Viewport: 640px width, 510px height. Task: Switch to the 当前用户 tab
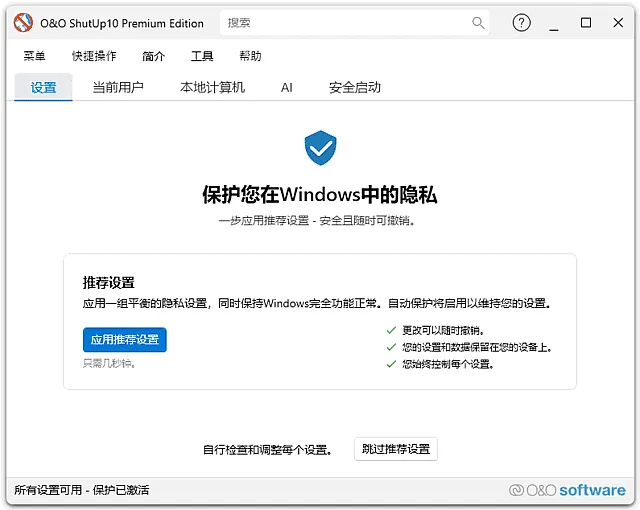(118, 87)
